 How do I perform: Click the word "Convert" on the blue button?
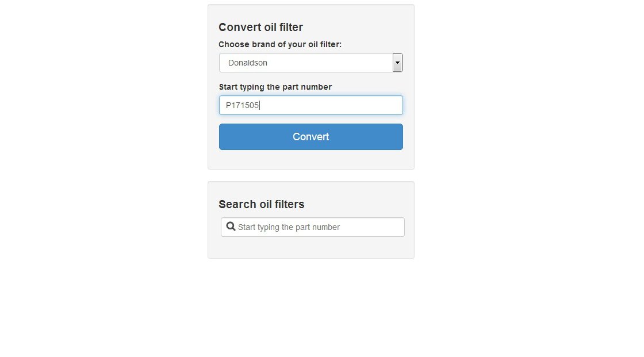[310, 137]
